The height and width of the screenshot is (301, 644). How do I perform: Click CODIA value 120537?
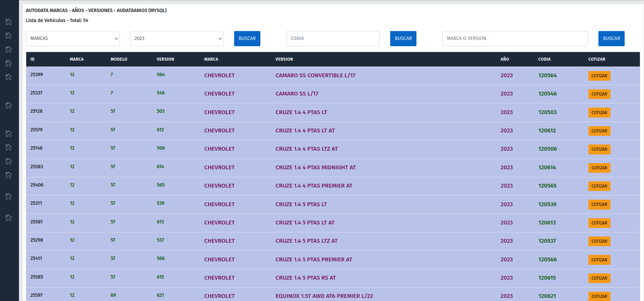tap(547, 241)
